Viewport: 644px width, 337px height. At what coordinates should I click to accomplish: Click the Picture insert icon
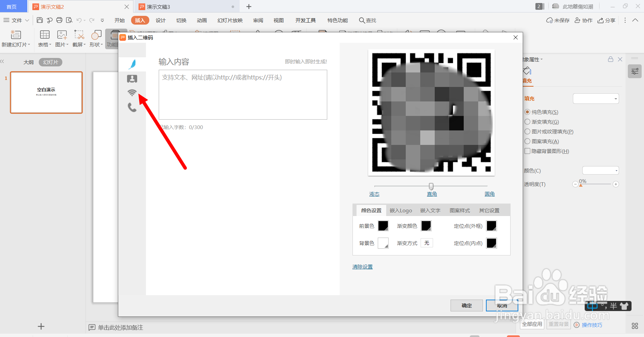click(62, 35)
